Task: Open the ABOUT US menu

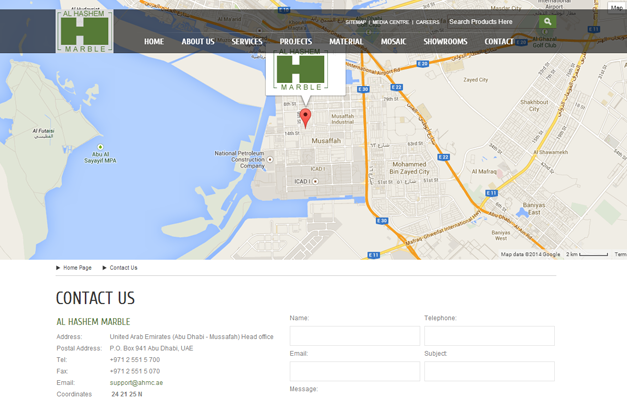Action: click(198, 42)
